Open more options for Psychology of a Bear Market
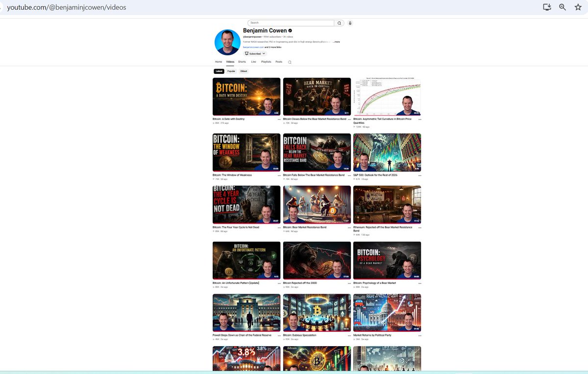The width and height of the screenshot is (588, 374). tap(420, 283)
